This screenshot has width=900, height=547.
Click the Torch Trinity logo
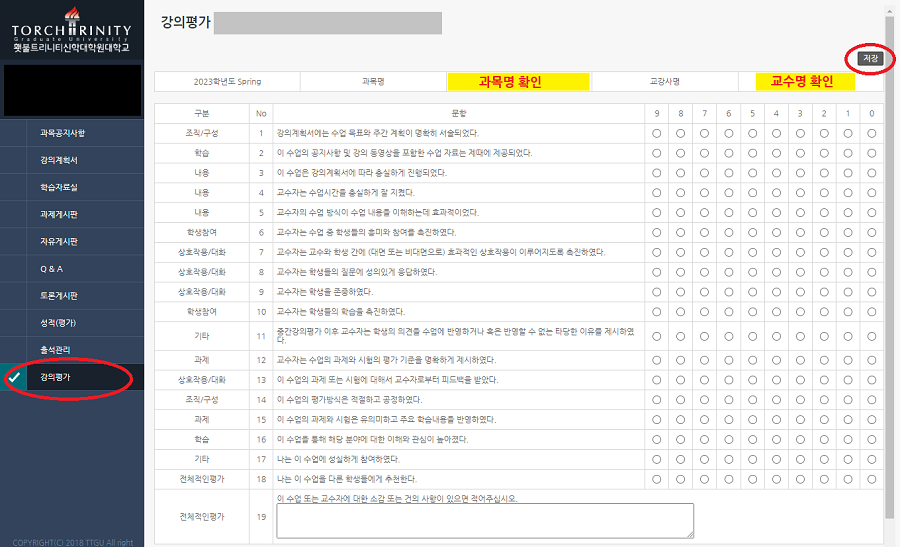tap(71, 31)
